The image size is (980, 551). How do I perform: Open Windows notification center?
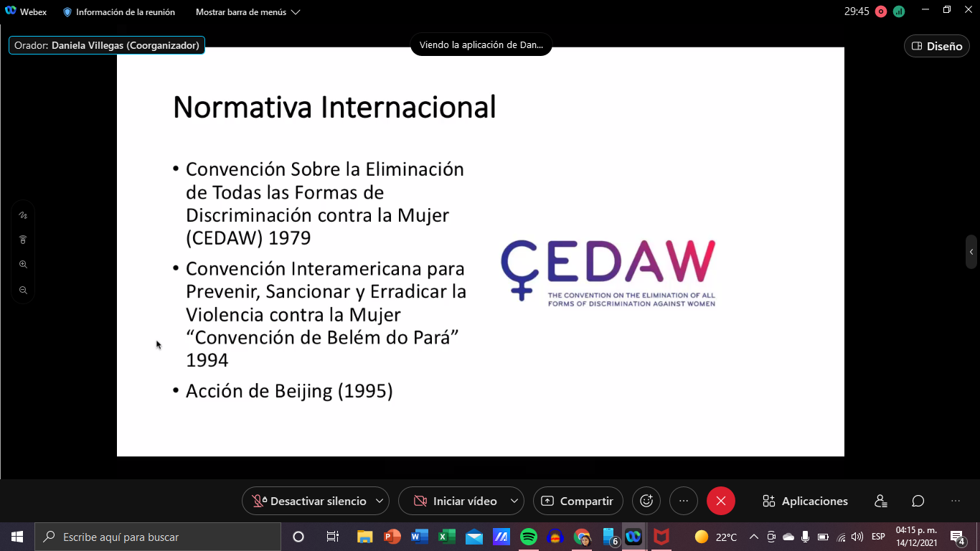tap(957, 537)
